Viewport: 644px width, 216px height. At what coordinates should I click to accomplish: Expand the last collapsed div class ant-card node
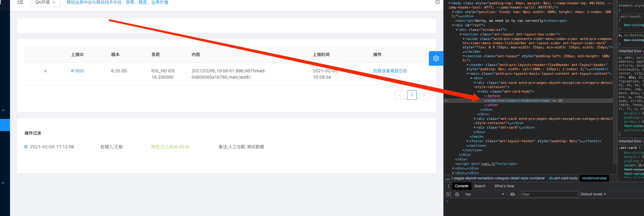[475, 128]
